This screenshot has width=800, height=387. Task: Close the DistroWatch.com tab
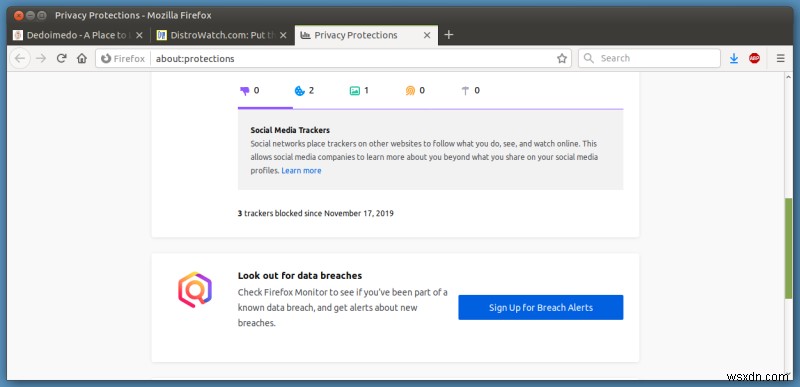pyautogui.click(x=284, y=35)
